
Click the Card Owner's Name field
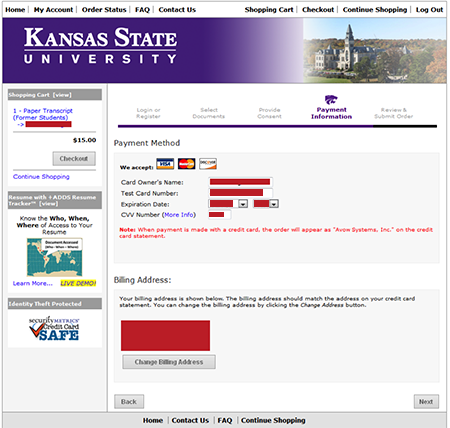coord(240,182)
